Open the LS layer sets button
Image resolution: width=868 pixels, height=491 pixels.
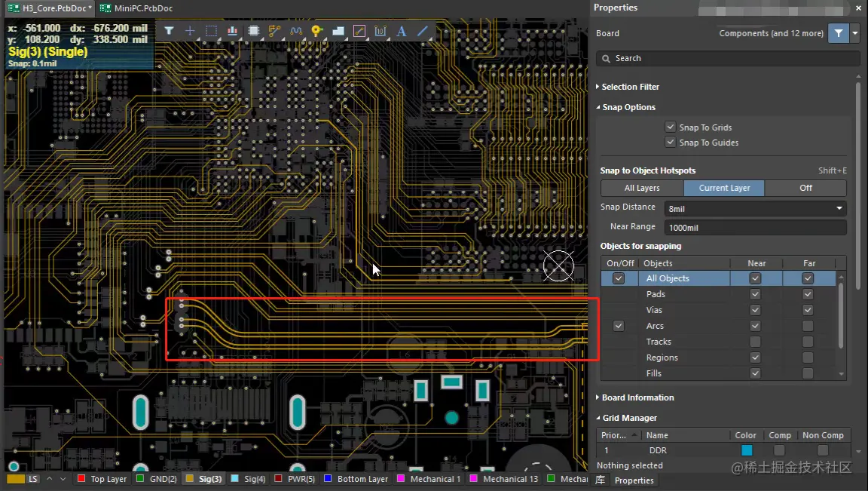click(x=33, y=479)
